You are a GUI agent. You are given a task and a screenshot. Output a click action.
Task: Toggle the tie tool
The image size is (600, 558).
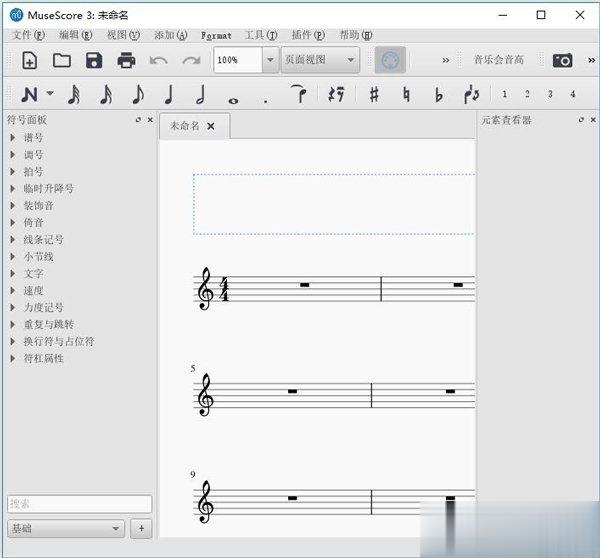click(299, 94)
